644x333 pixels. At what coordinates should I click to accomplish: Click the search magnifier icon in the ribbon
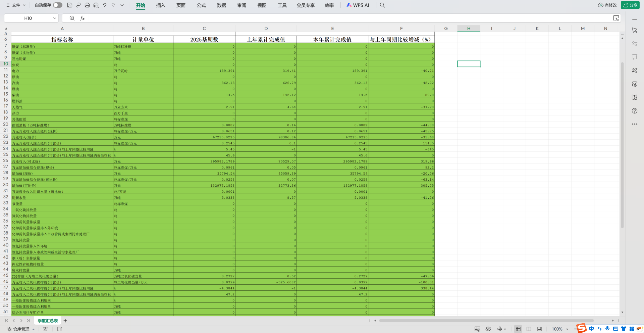pos(382,5)
